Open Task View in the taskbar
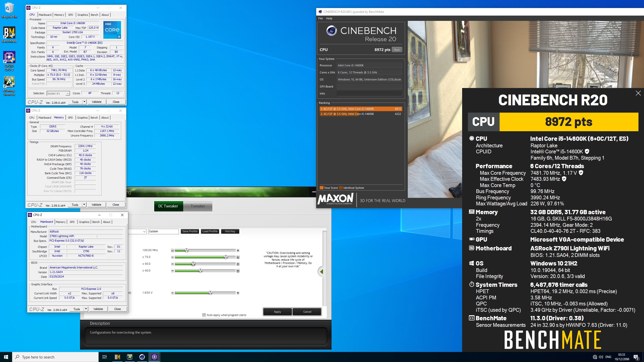The image size is (644, 362). coord(105,357)
